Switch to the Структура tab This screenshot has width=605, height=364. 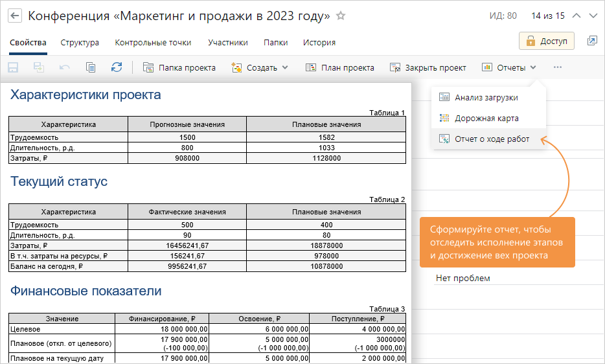click(80, 43)
